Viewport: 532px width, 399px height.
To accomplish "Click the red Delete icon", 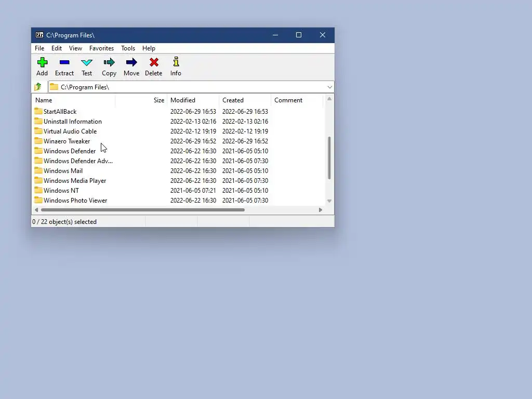I will (154, 62).
